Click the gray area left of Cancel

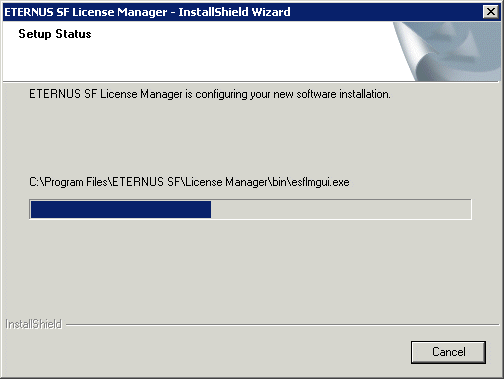click(233, 352)
